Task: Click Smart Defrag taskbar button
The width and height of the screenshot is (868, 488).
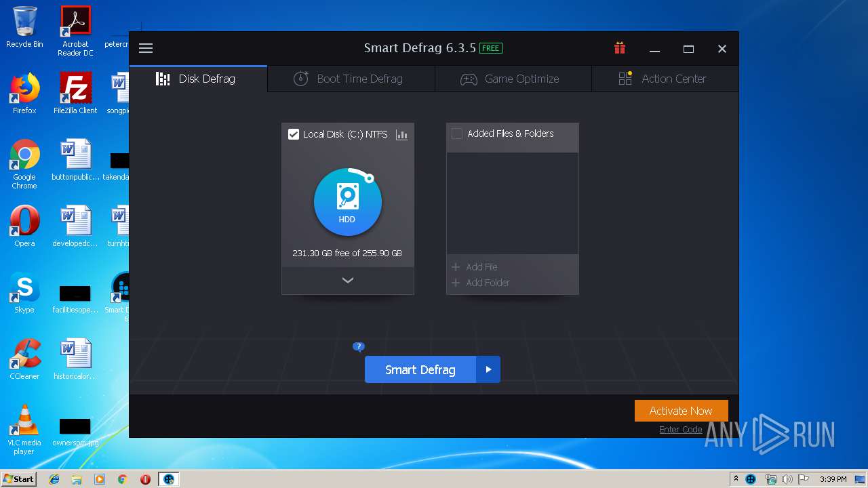Action: (169, 479)
